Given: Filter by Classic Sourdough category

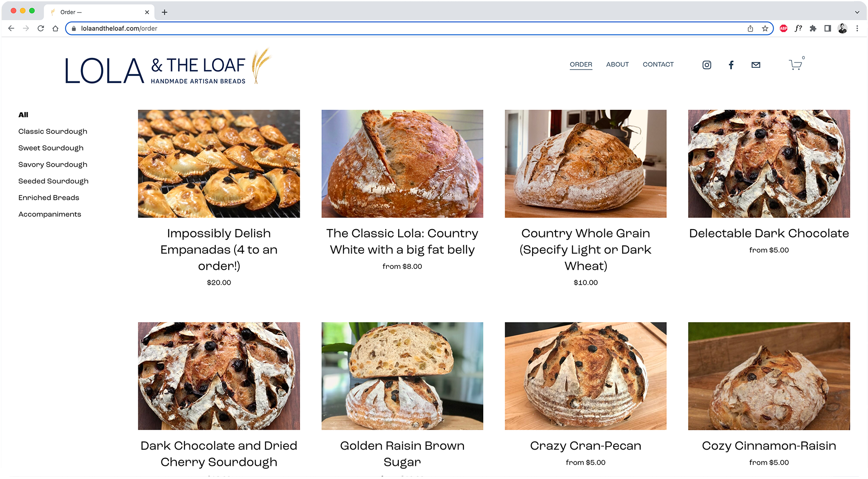Looking at the screenshot, I should tap(53, 131).
